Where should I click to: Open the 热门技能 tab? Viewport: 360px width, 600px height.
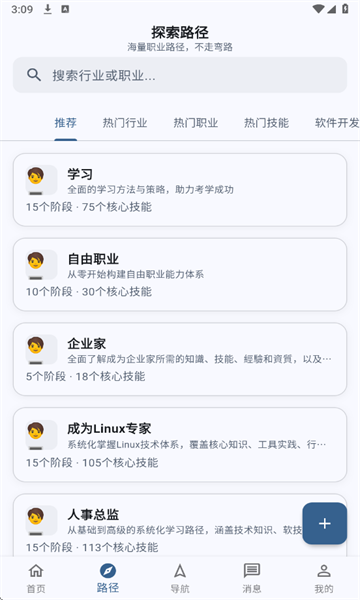point(266,123)
